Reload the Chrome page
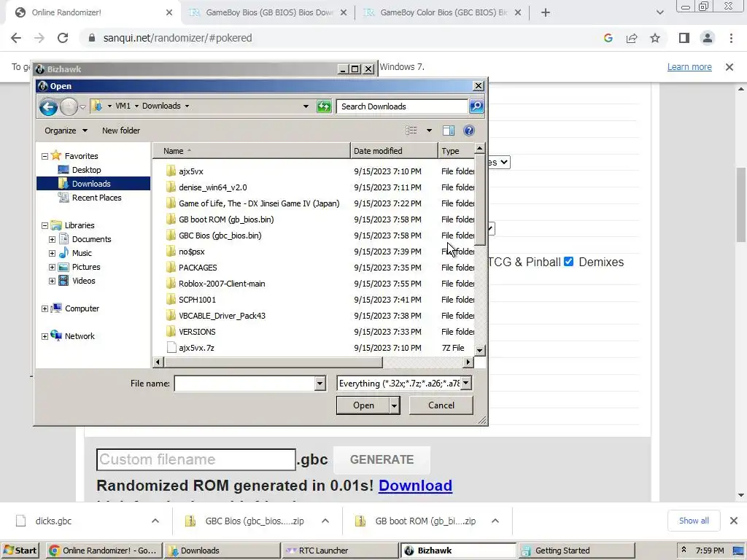Screen dimensions: 747x560 coord(63,38)
